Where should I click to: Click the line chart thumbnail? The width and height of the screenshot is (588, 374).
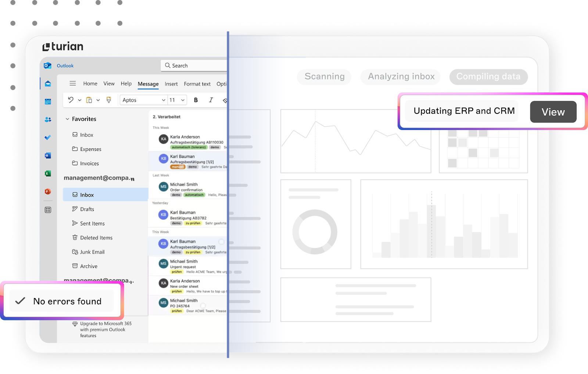tap(356, 141)
